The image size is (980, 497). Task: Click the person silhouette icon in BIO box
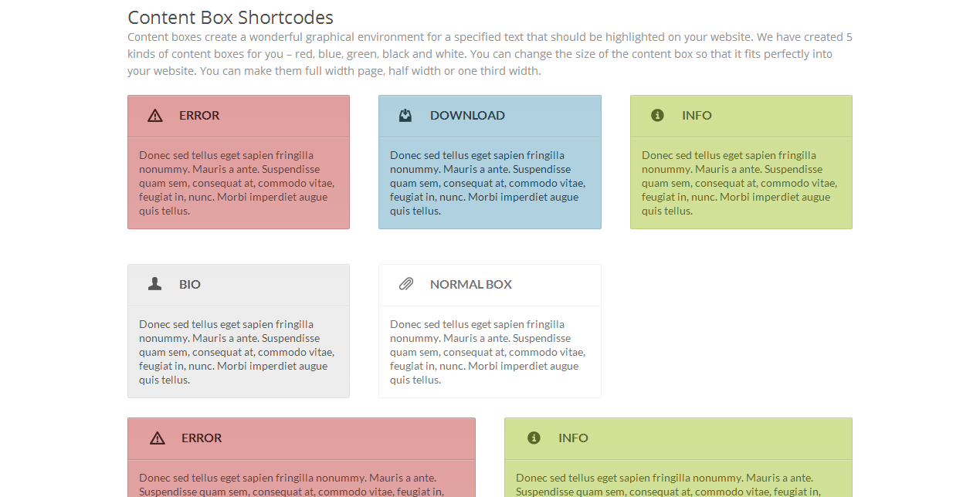click(154, 284)
